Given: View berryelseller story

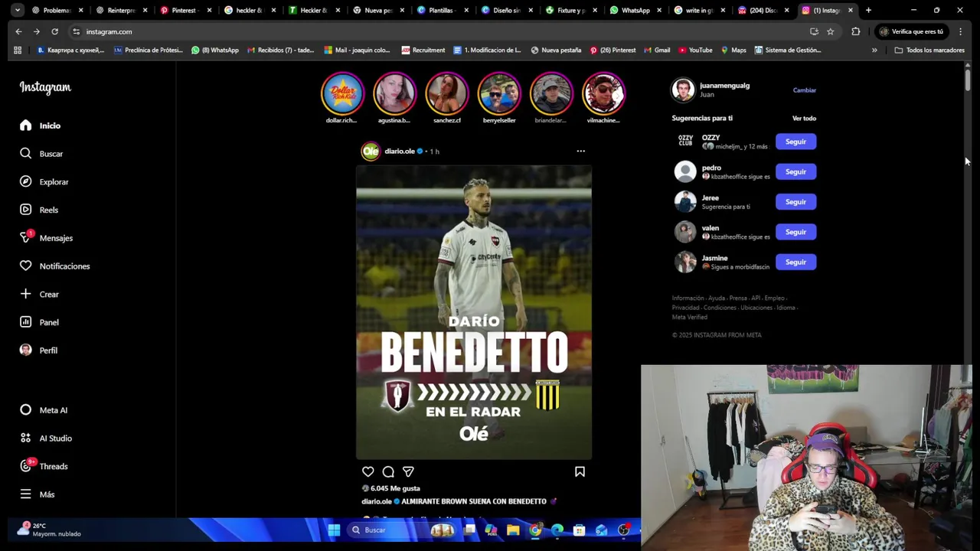Looking at the screenshot, I should [x=499, y=93].
